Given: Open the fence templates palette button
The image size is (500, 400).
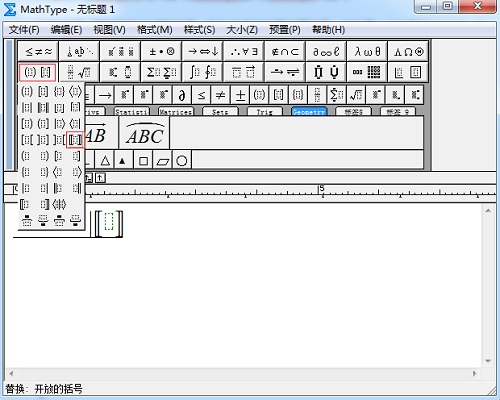Looking at the screenshot, I should 37,72.
